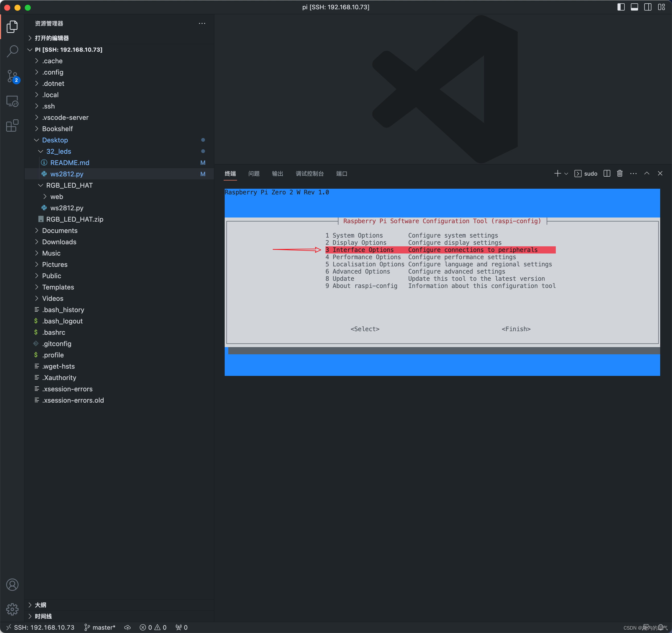Click the publish to cloud status icon
672x633 pixels.
[128, 627]
